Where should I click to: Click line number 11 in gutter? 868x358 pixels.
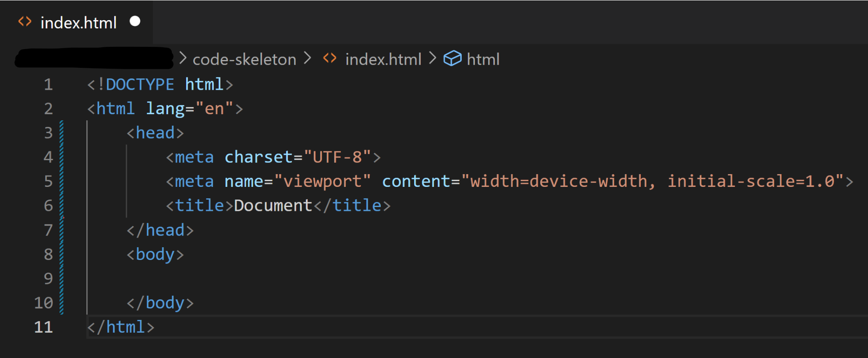pyautogui.click(x=43, y=327)
